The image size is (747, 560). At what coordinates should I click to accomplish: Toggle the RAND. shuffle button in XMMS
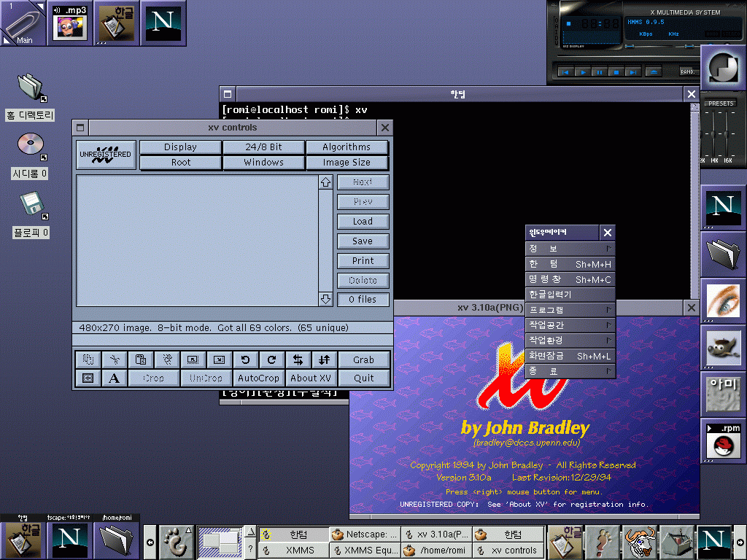pos(687,71)
